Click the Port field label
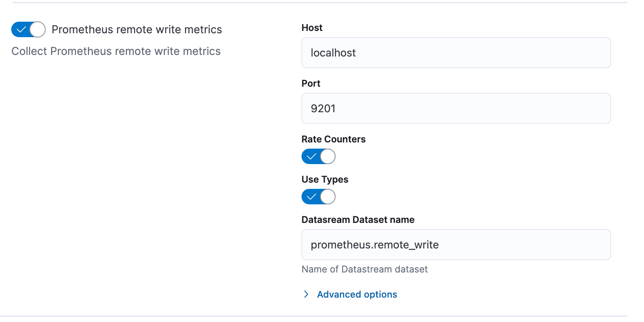The height and width of the screenshot is (322, 644). click(311, 84)
